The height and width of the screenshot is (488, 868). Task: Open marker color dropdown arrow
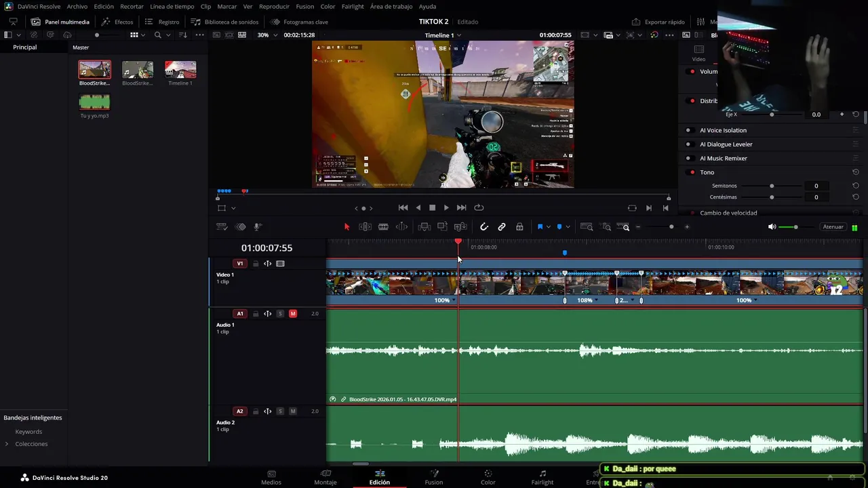pos(568,227)
